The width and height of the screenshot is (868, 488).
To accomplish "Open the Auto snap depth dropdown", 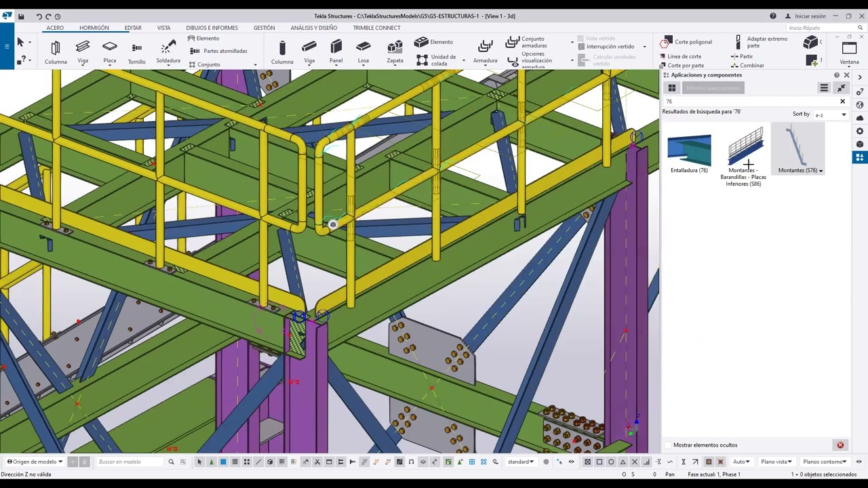I will click(x=741, y=462).
